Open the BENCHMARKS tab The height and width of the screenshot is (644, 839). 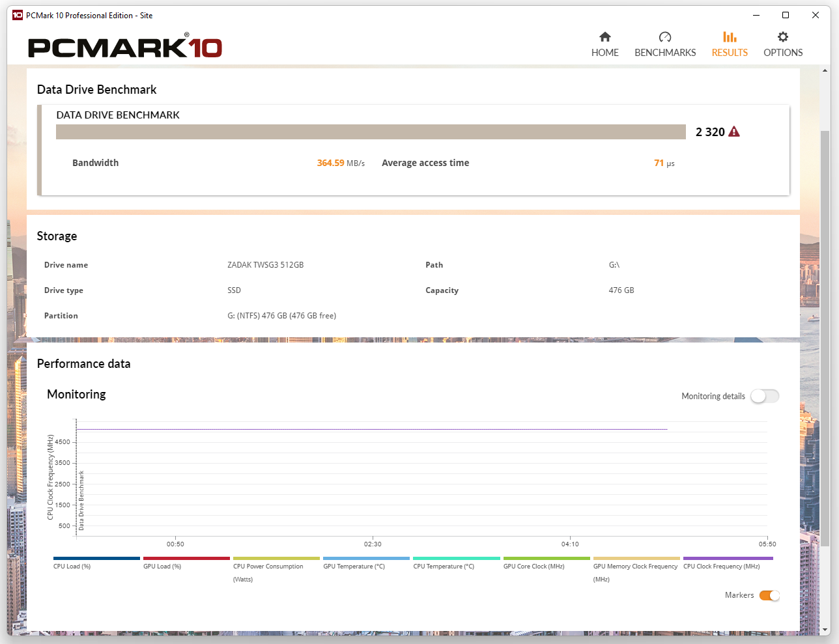point(665,44)
